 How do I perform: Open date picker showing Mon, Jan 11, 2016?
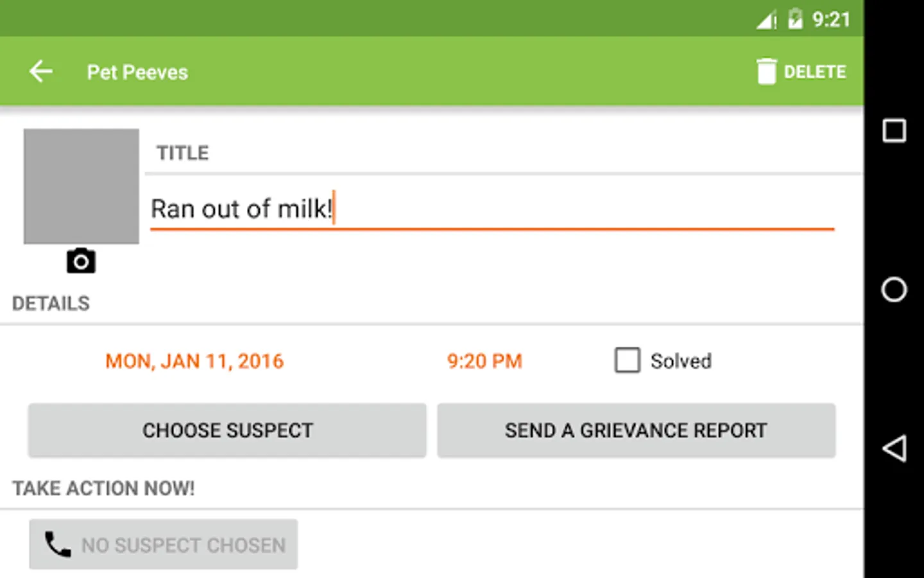click(194, 361)
